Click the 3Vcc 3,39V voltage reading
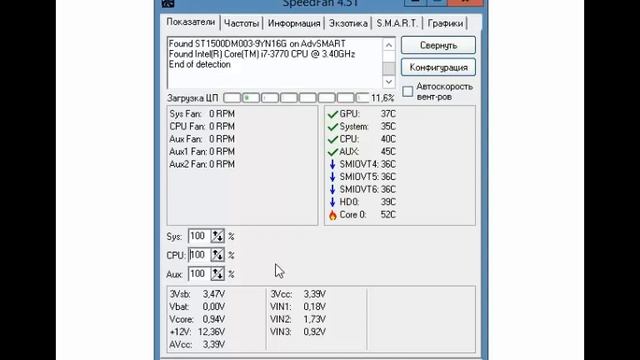 pos(298,294)
